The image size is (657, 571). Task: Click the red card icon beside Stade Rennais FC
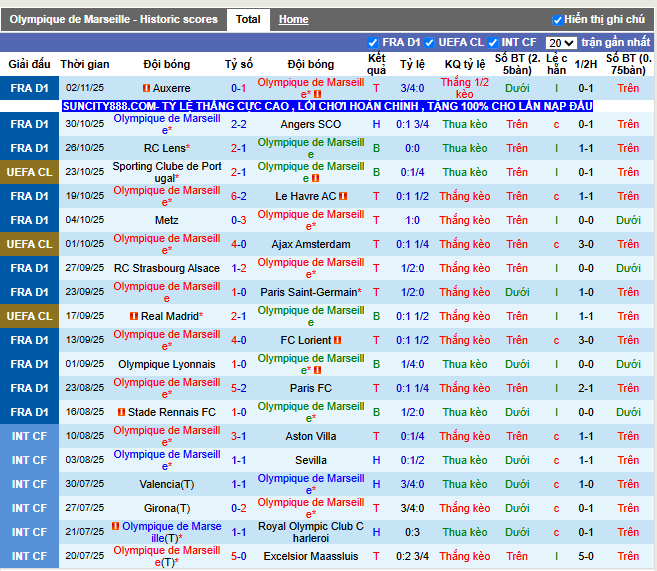pyautogui.click(x=122, y=412)
